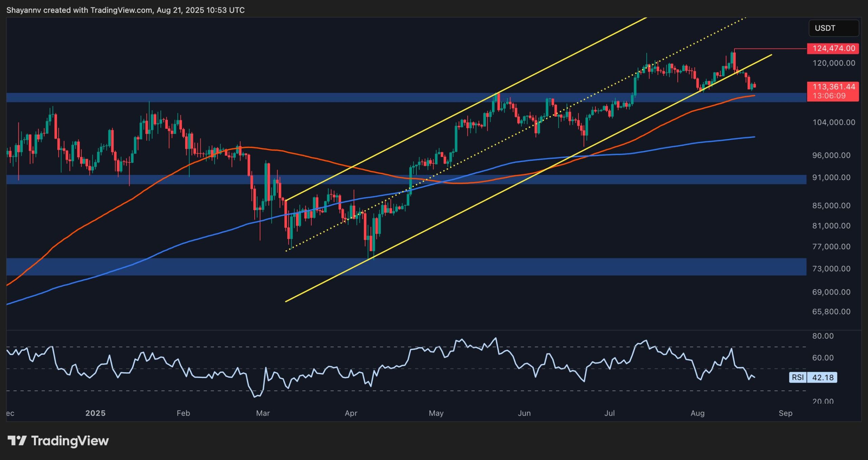Click the 60.00 RSI scale label
This screenshot has width=868, height=460.
click(x=823, y=358)
